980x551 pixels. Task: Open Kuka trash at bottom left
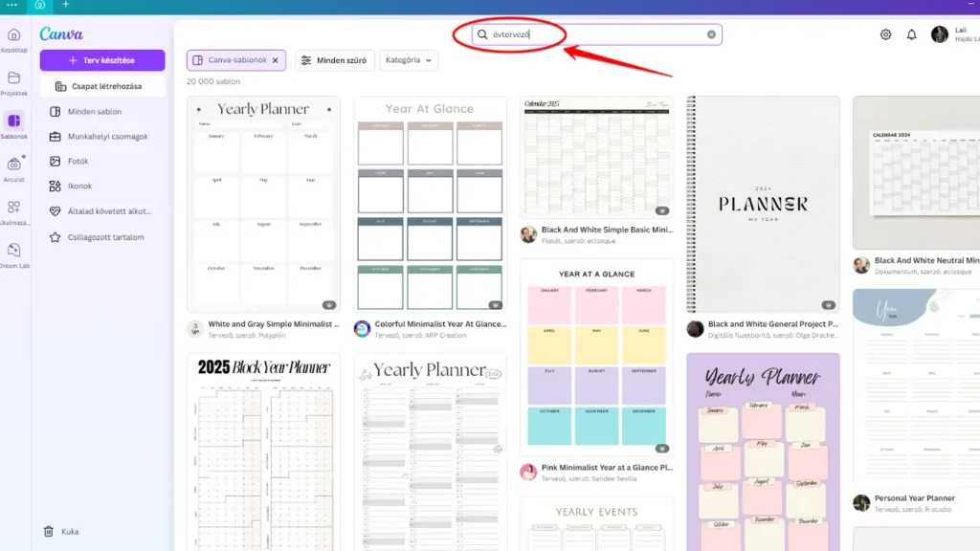pyautogui.click(x=61, y=532)
